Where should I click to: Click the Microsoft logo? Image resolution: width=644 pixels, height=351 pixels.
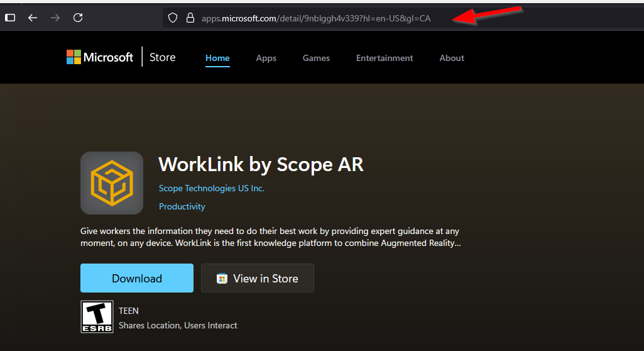100,57
